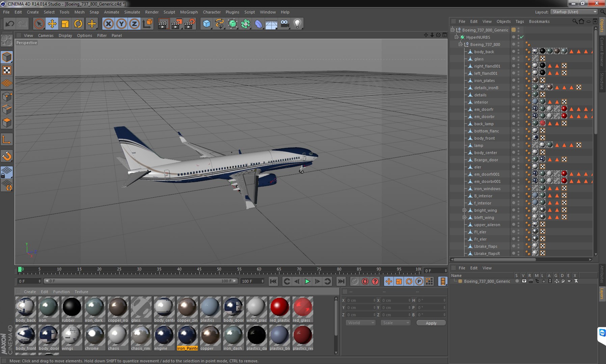Open the Scale mode dropdown
Screen dimensions: 606x364
coord(395,323)
